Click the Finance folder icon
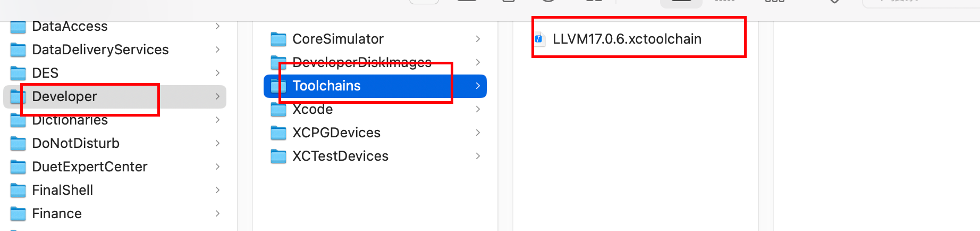 coord(18,213)
